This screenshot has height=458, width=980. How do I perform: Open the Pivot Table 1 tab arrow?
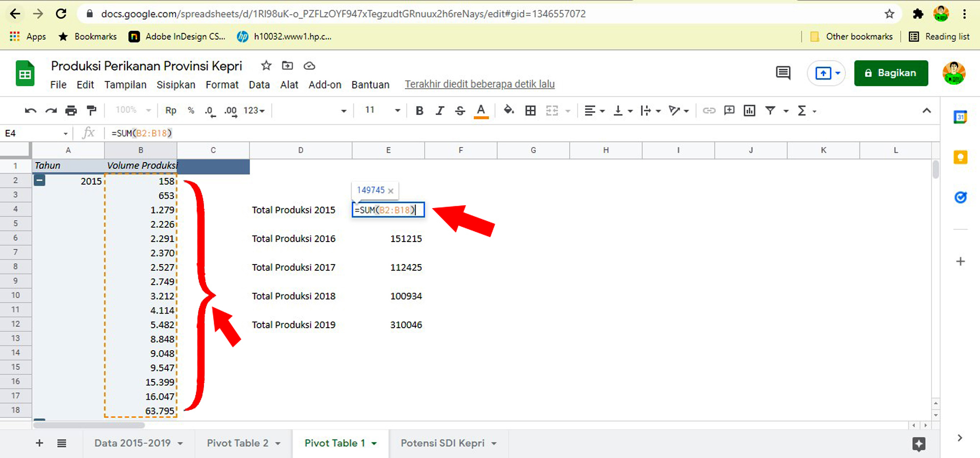coord(374,443)
